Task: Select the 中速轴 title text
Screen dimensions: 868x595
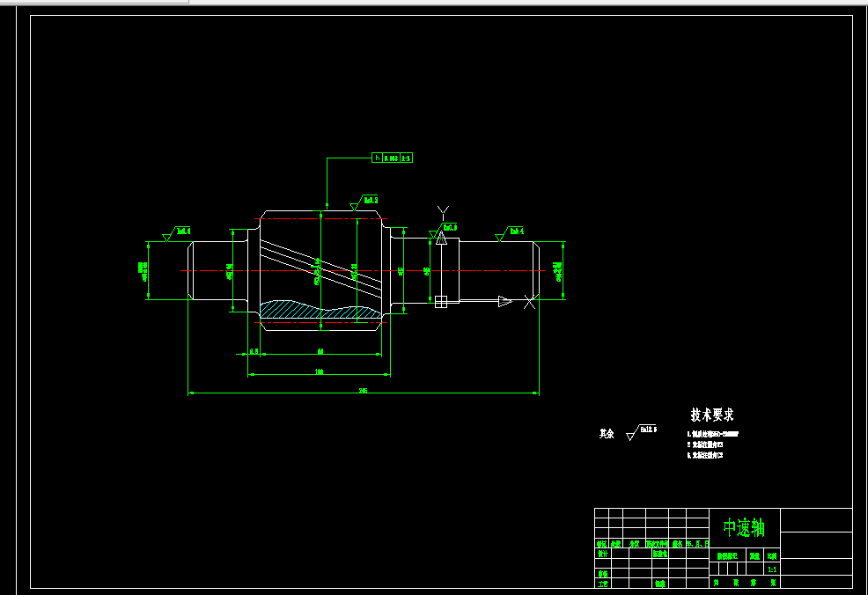Action: [744, 527]
